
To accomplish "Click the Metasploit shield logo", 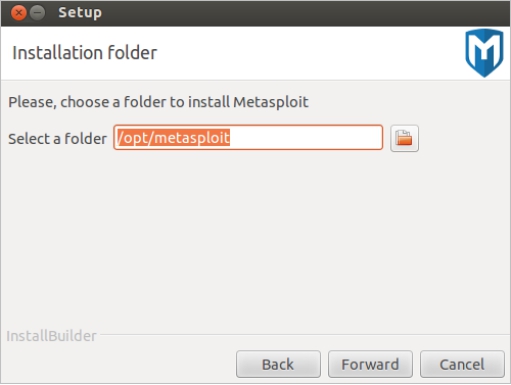I will [484, 53].
